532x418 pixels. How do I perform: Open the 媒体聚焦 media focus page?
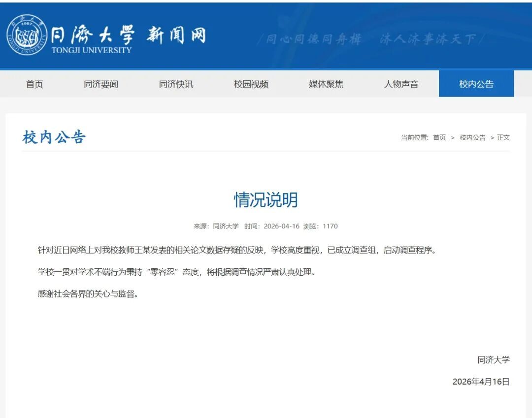tap(327, 84)
